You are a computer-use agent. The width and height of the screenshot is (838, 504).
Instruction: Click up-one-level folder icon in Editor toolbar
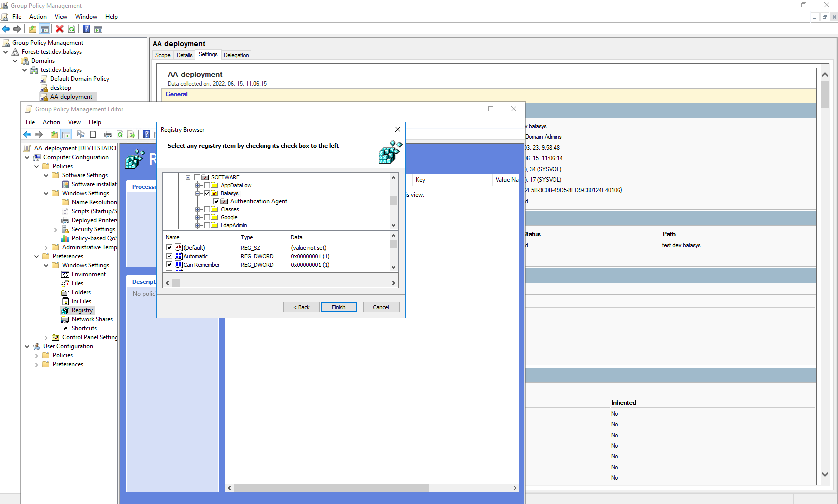(54, 134)
